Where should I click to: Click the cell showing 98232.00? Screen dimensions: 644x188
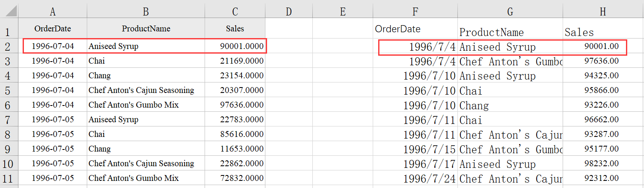602,164
